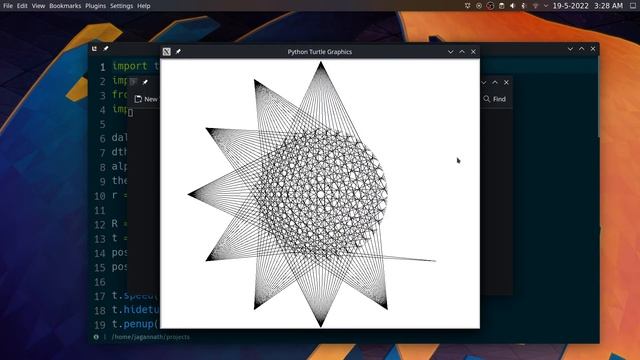Close the code editor window

593,49
